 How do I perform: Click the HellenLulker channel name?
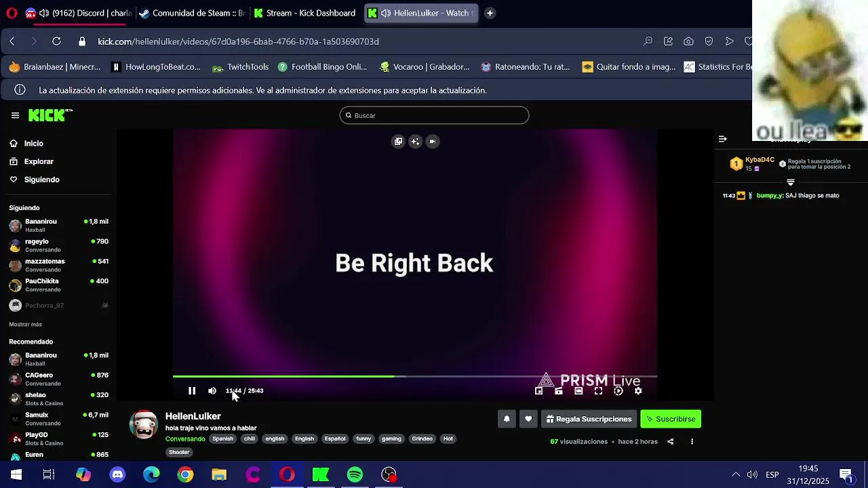coord(193,416)
